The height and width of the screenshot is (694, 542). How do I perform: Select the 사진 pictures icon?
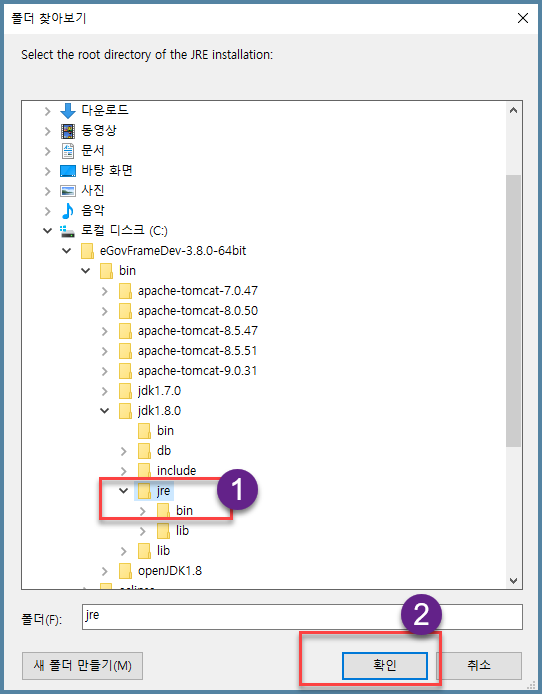[x=68, y=191]
